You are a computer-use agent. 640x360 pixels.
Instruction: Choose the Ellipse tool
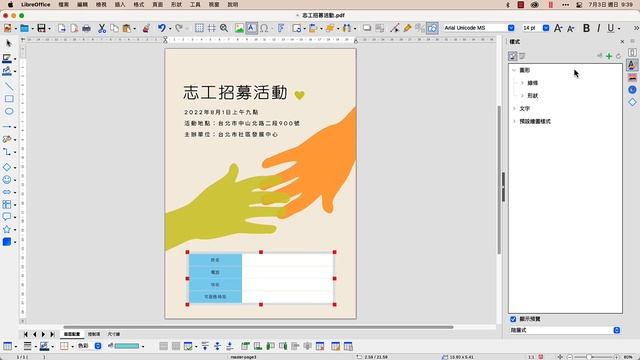point(9,111)
